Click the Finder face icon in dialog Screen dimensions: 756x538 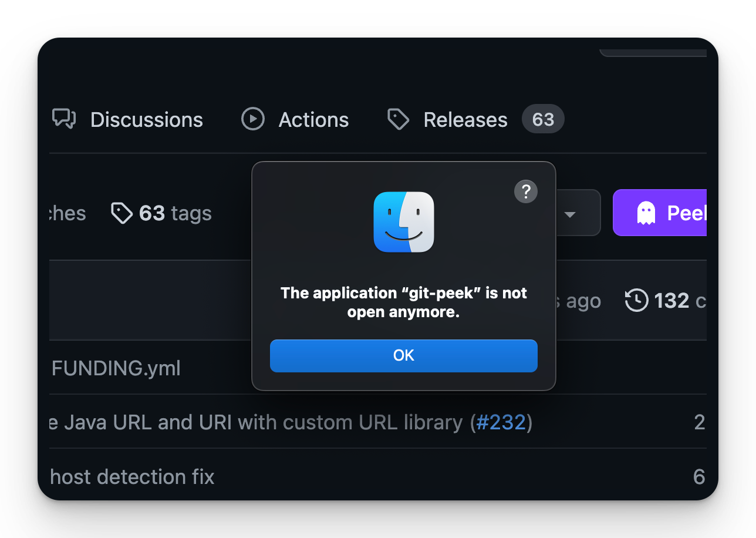404,222
